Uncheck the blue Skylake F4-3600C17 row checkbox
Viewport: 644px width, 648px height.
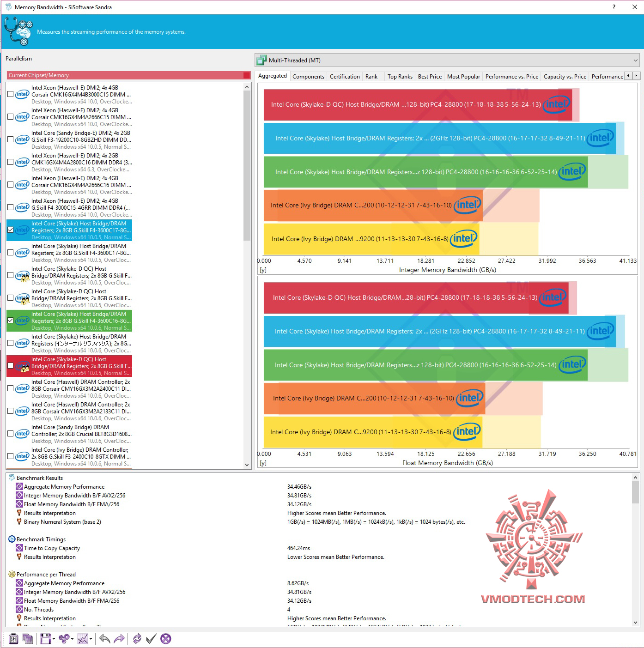[x=10, y=230]
